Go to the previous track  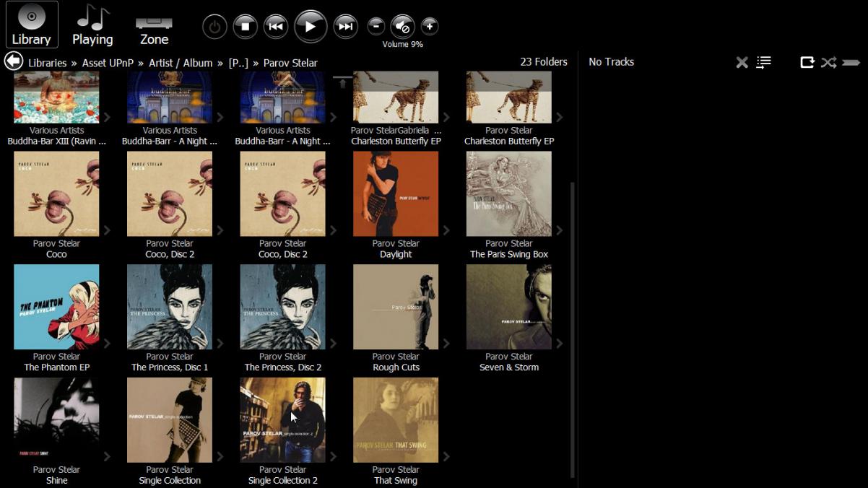click(x=275, y=27)
